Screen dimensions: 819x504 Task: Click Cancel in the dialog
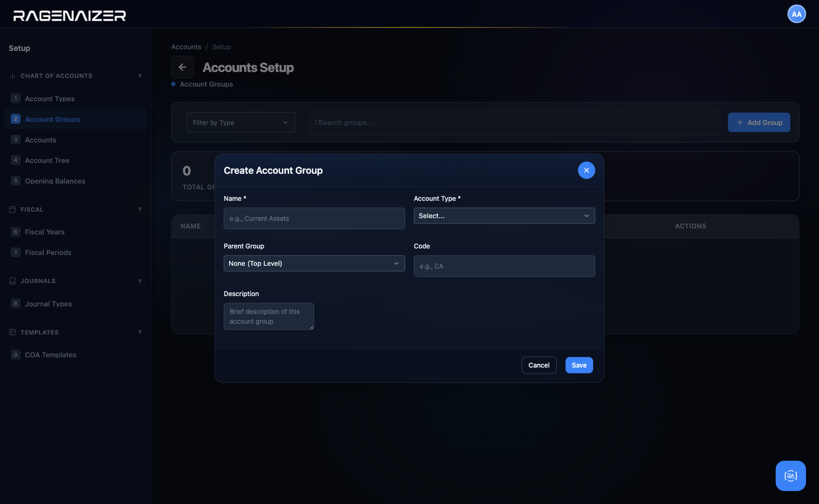(x=539, y=365)
